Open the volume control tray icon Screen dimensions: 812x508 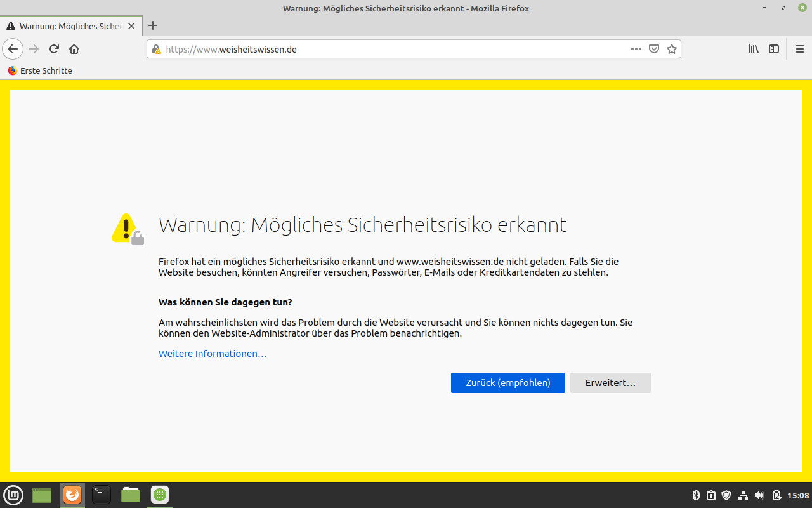[759, 495]
